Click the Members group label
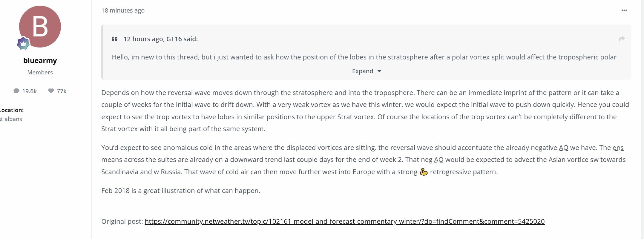 [40, 72]
